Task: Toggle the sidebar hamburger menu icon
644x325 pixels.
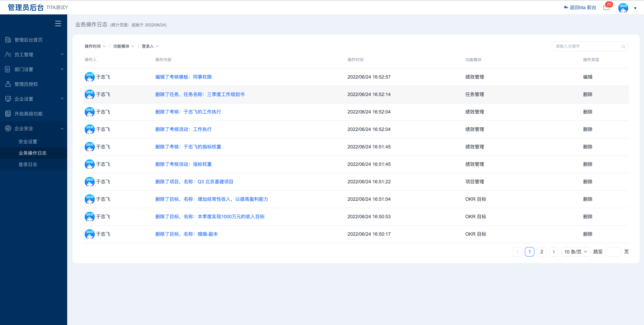Action: [x=58, y=24]
